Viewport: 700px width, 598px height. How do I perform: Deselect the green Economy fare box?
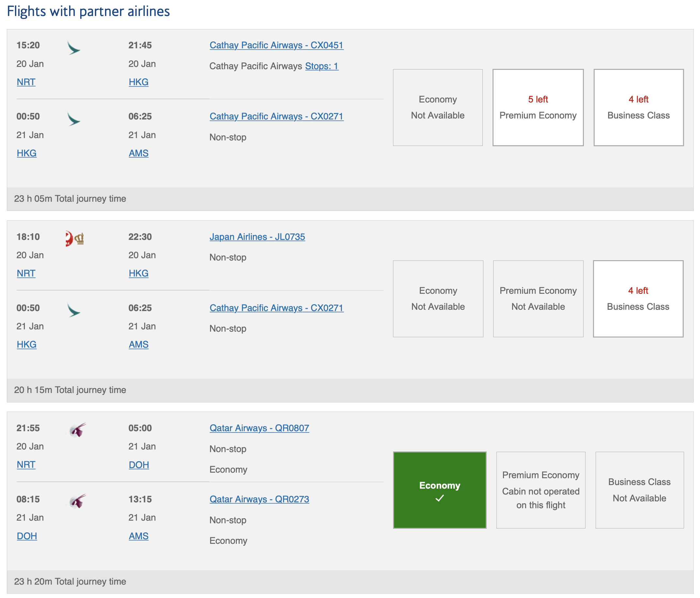coord(439,490)
